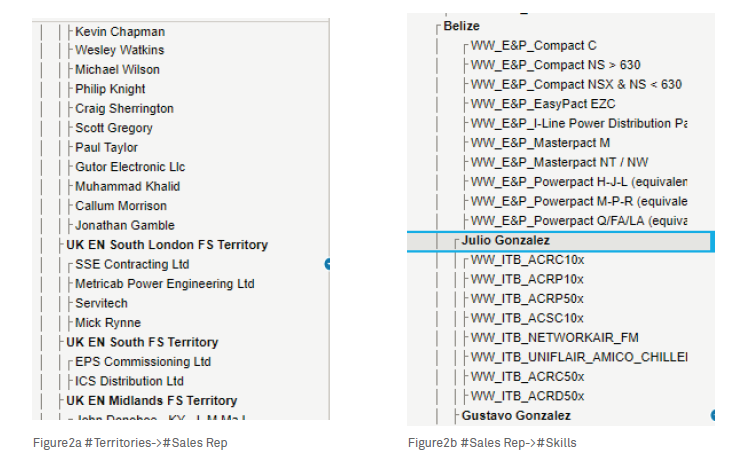Click Metricab Power Engineering Ltd
This screenshot has width=735, height=459.
click(165, 284)
